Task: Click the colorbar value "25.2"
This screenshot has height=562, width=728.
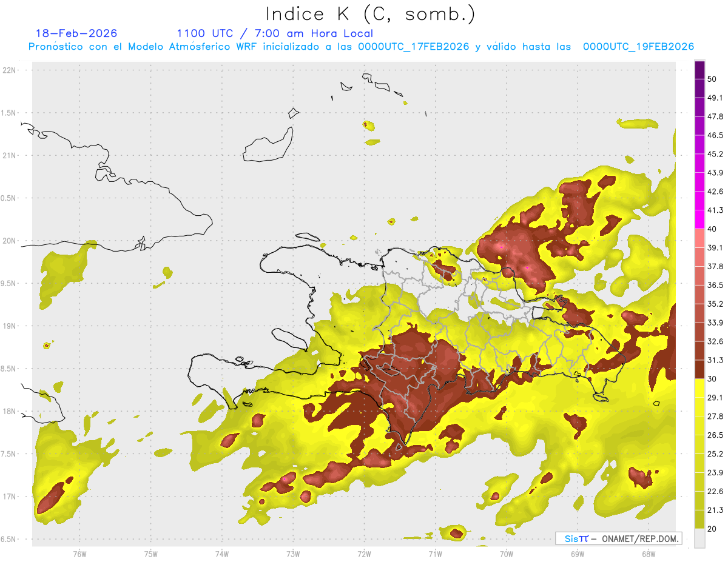Action: click(715, 454)
